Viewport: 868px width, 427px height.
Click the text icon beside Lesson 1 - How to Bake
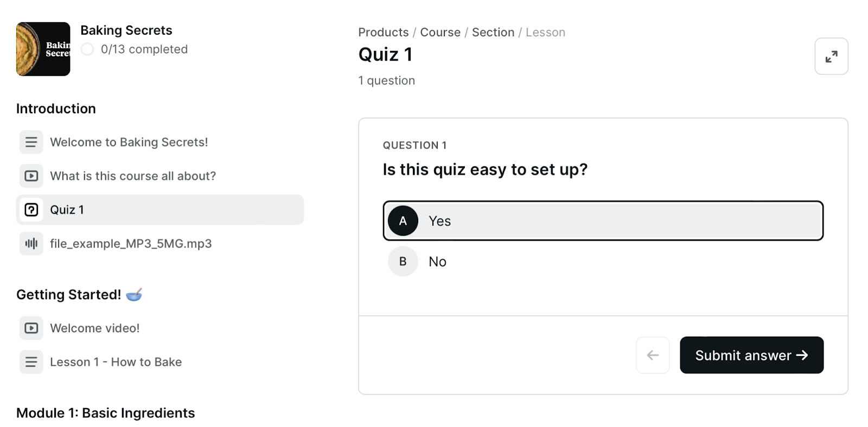click(x=31, y=362)
